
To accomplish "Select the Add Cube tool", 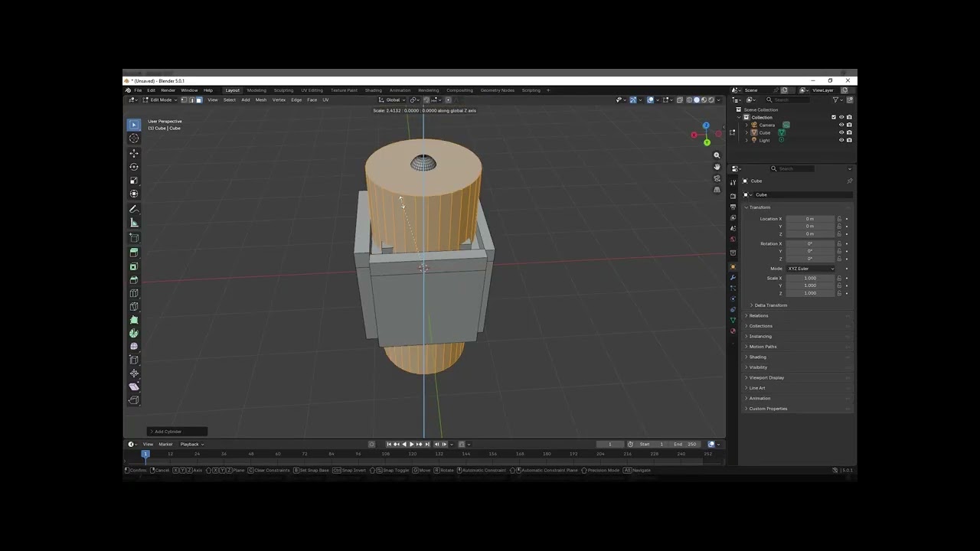I will (134, 238).
